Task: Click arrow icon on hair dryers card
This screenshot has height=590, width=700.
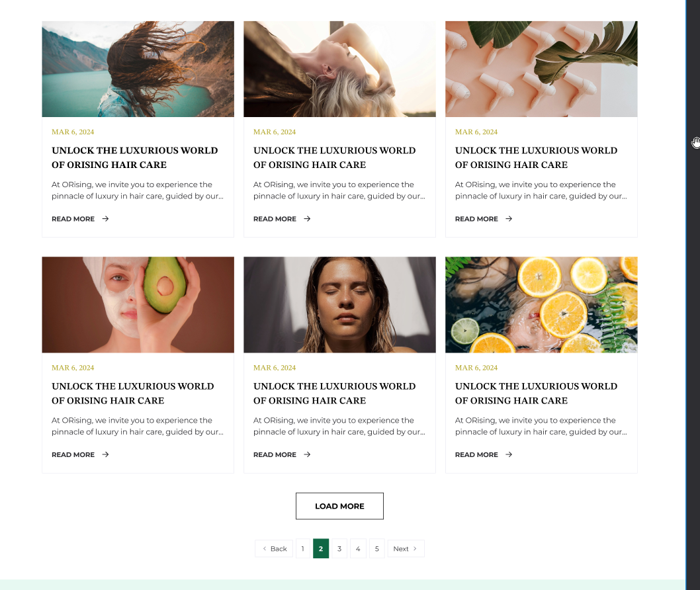Action: click(509, 219)
